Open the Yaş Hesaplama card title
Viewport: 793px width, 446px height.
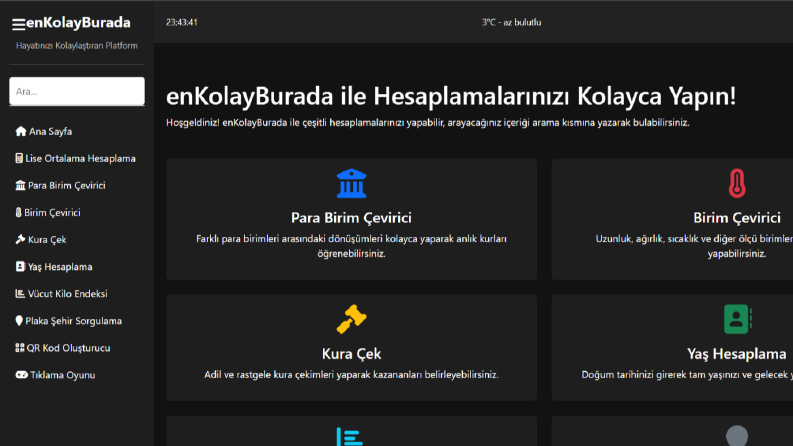(737, 353)
